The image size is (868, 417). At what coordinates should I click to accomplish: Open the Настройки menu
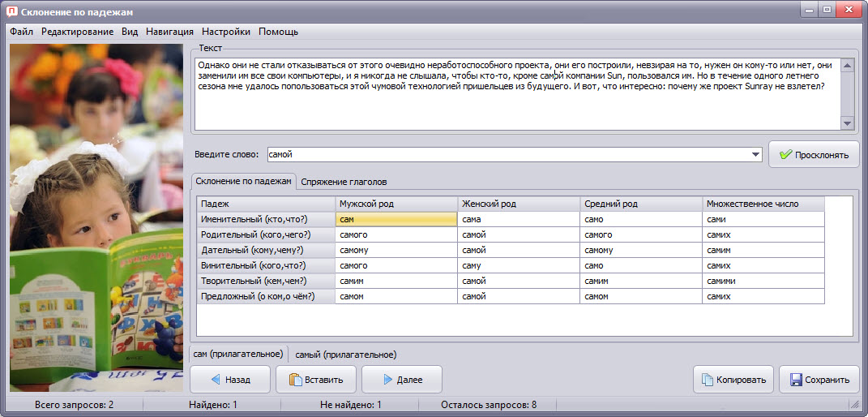[225, 32]
